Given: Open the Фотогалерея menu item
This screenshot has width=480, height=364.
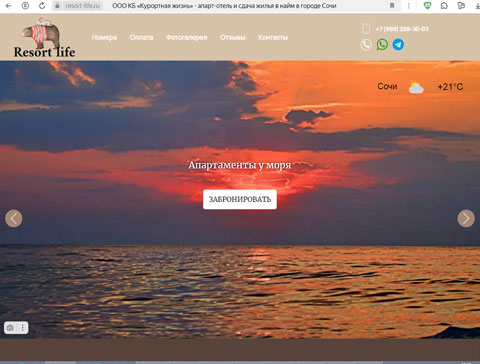Looking at the screenshot, I should 186,37.
